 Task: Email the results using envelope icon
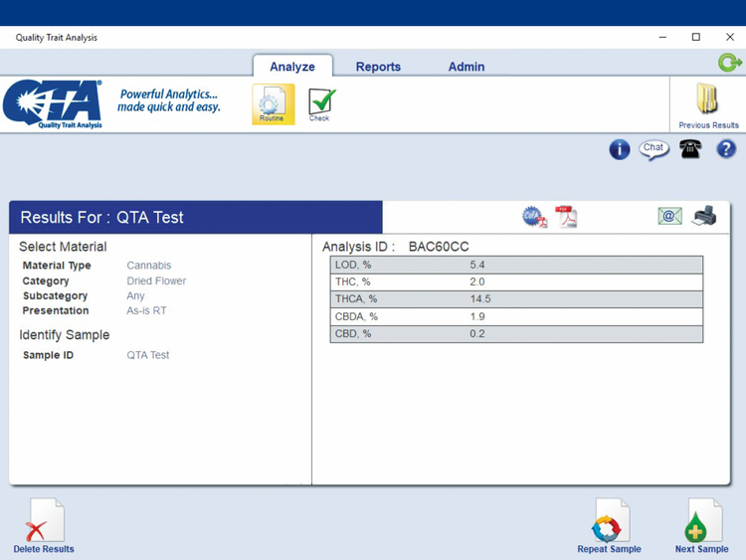click(669, 216)
